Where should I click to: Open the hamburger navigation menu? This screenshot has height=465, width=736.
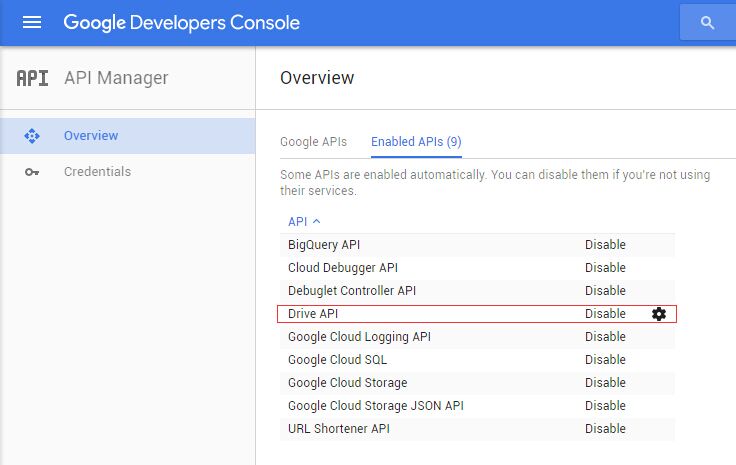point(32,22)
